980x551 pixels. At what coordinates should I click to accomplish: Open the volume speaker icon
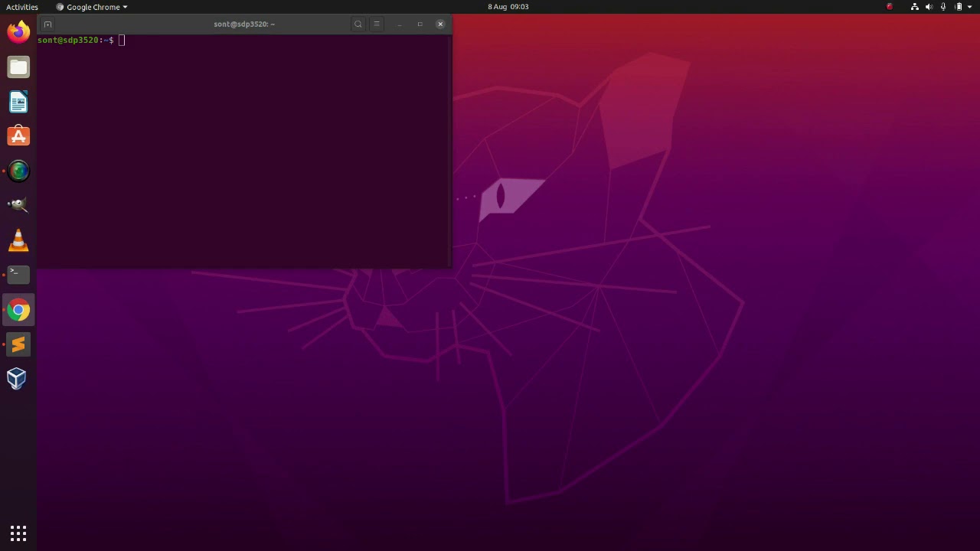pyautogui.click(x=929, y=7)
